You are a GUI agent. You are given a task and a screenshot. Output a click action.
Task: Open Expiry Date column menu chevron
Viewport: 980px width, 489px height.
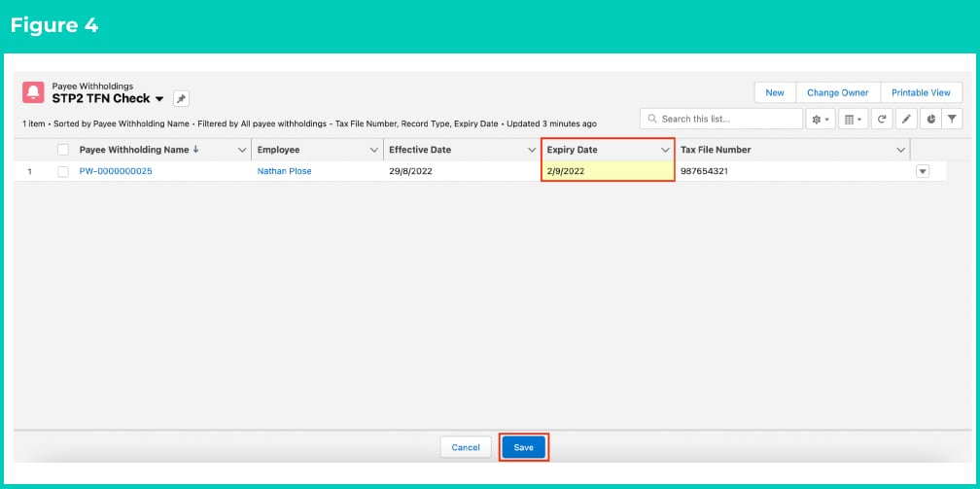[x=665, y=150]
